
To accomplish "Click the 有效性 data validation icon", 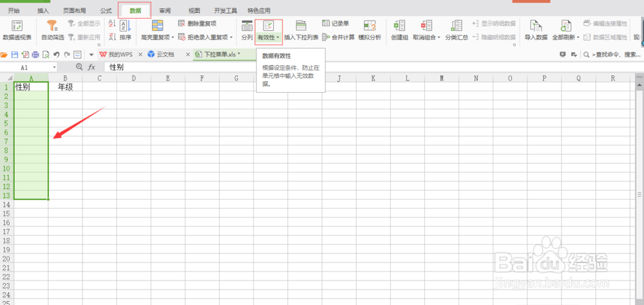I will 268,26.
